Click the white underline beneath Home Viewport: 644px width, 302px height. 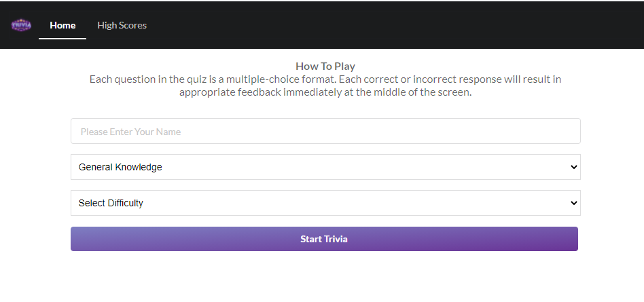62,39
